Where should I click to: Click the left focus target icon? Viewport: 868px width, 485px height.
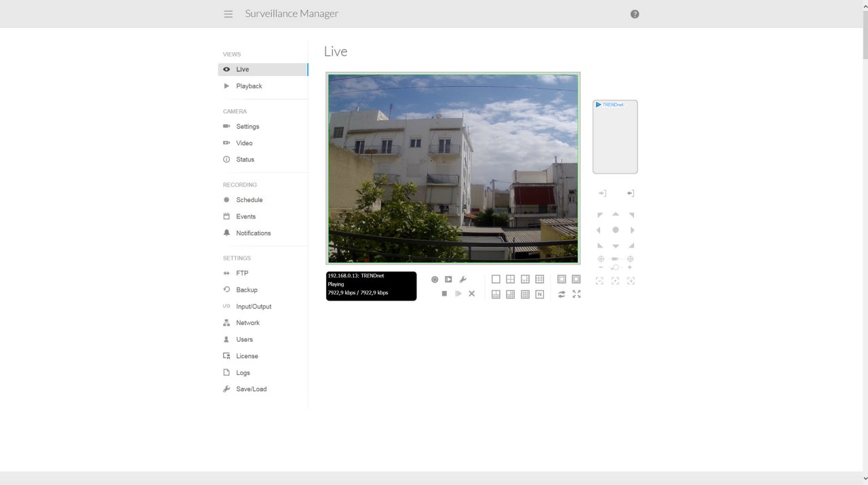coord(601,259)
